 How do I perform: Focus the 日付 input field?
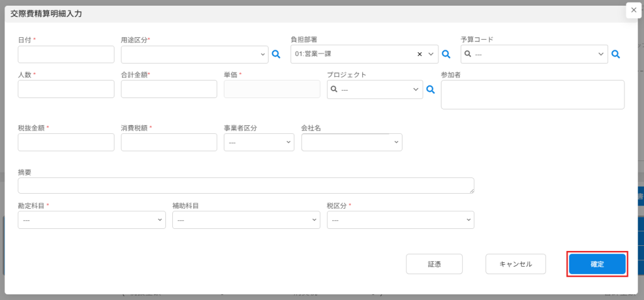(x=66, y=55)
